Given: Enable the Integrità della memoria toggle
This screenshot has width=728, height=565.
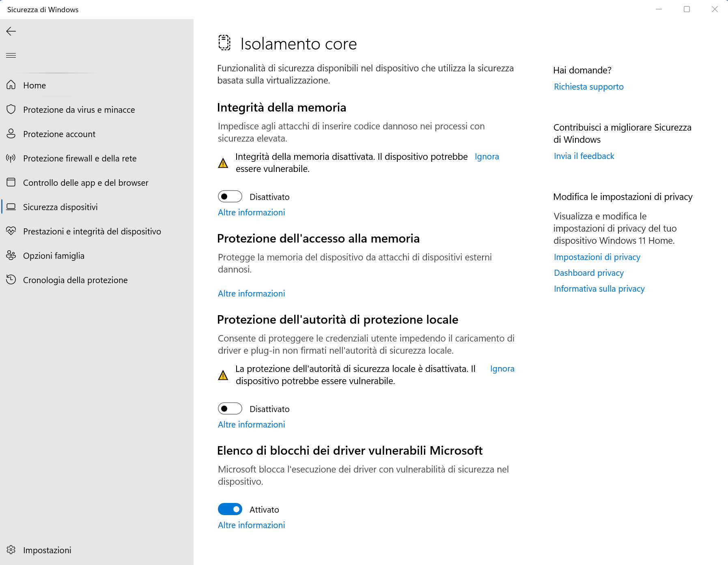Looking at the screenshot, I should [230, 197].
